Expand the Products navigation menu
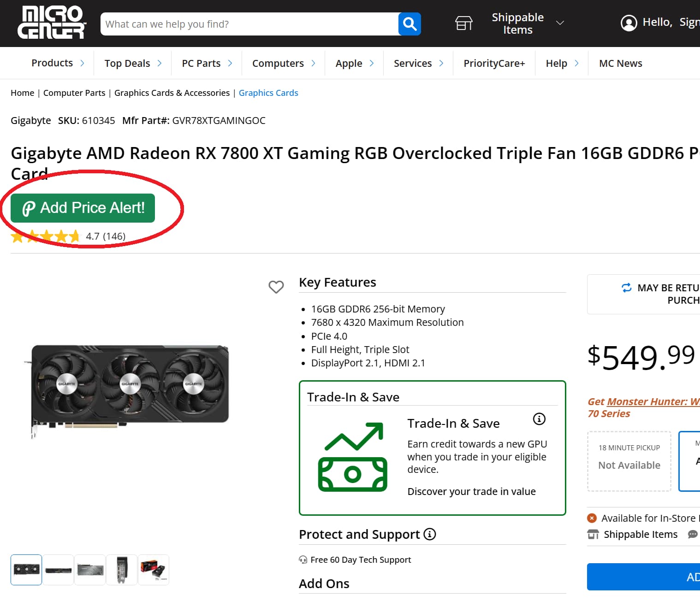Image resolution: width=700 pixels, height=601 pixels. coord(52,63)
